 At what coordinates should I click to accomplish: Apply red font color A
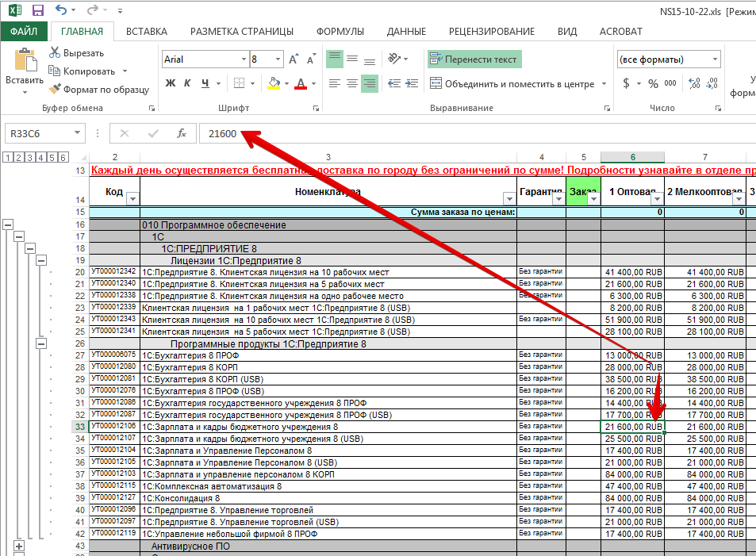pyautogui.click(x=301, y=83)
